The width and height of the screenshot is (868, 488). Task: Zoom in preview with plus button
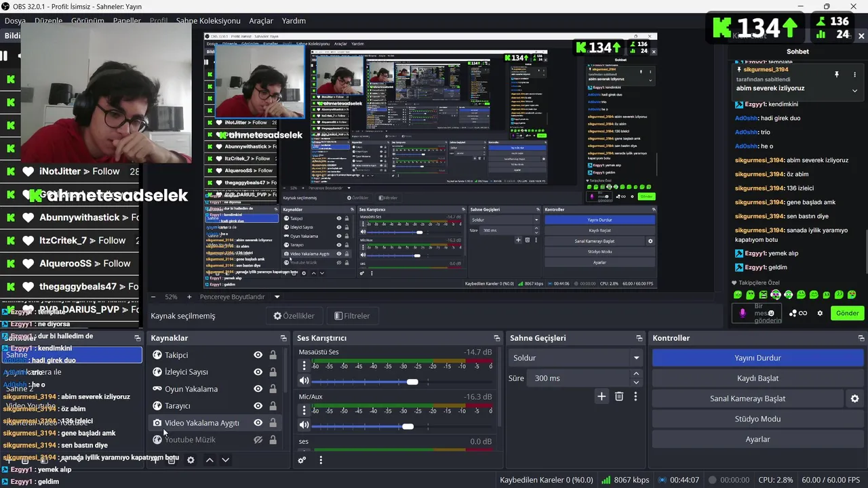click(189, 297)
